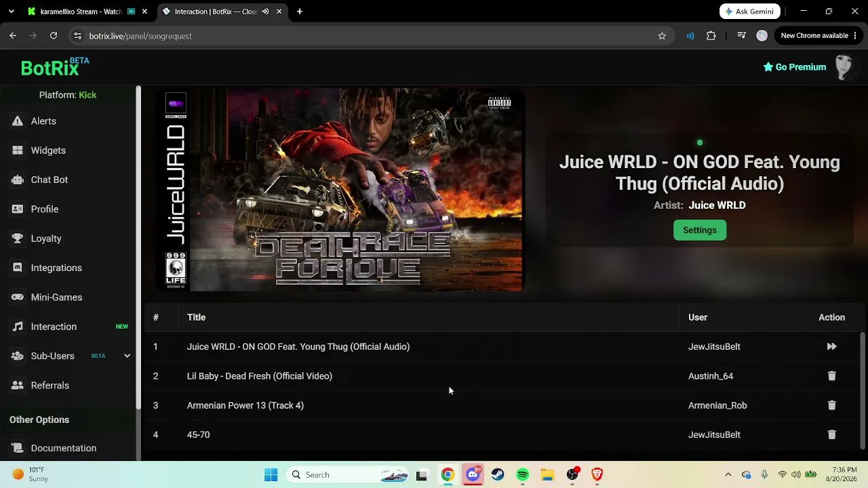
Task: Open Steam from the taskbar
Action: [498, 474]
